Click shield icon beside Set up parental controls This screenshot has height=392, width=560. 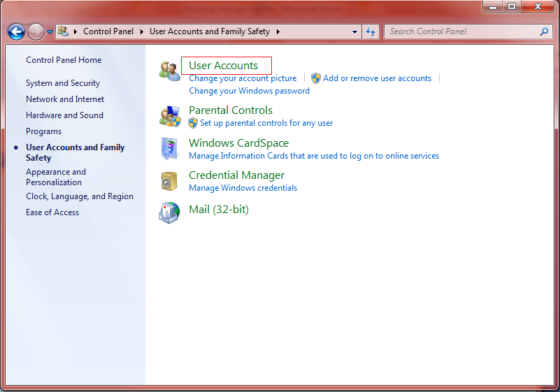(193, 123)
